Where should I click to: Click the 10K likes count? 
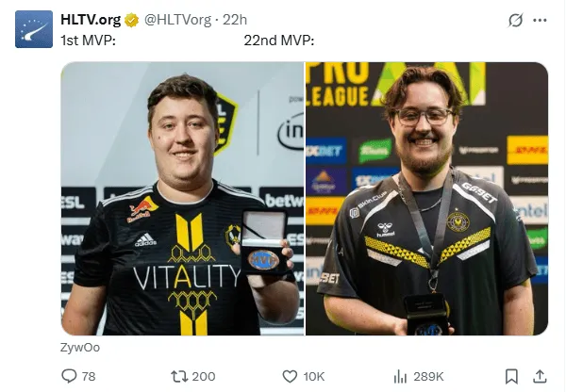point(314,377)
